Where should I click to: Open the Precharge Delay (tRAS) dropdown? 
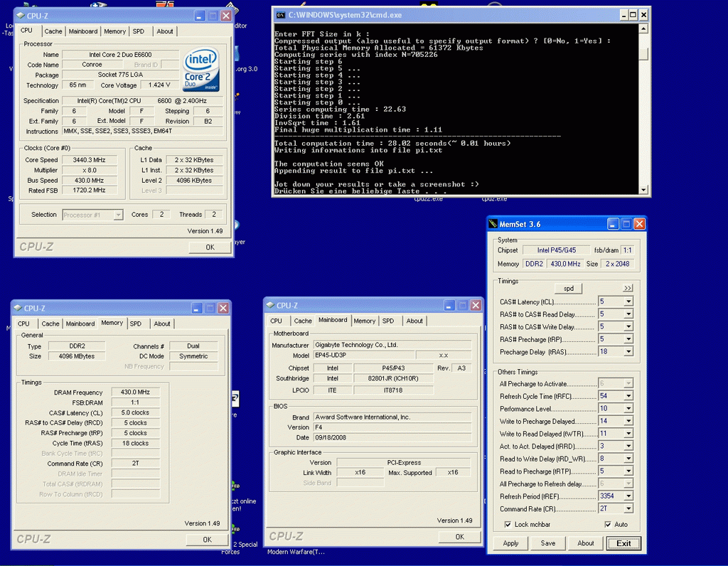point(628,351)
